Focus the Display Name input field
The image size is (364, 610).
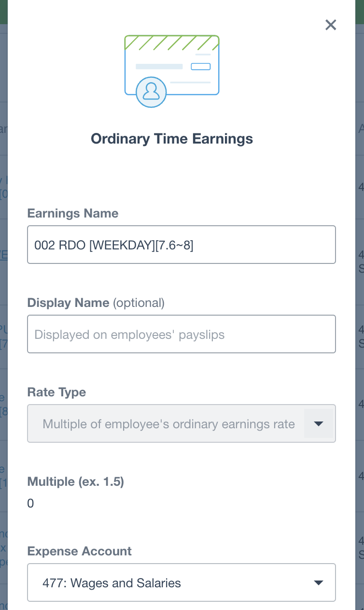182,334
